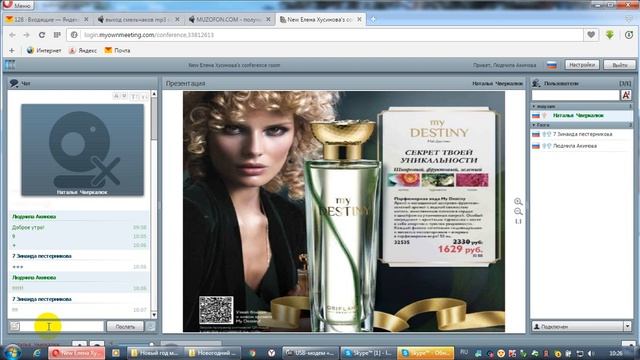Viewport: 640px width, 360px height.
Task: Click Людмила Акимова name in first chat message
Action: point(34,217)
